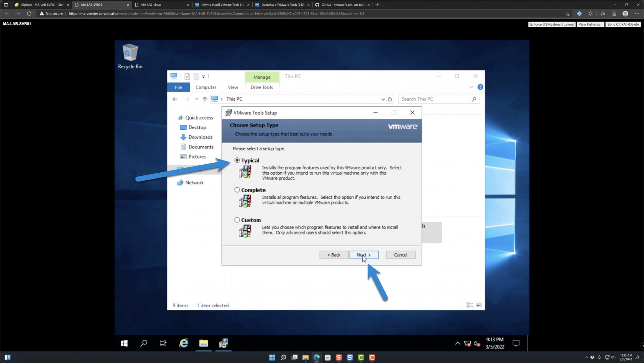Open the address bar history dropdown
644x363 pixels.
pyautogui.click(x=383, y=99)
